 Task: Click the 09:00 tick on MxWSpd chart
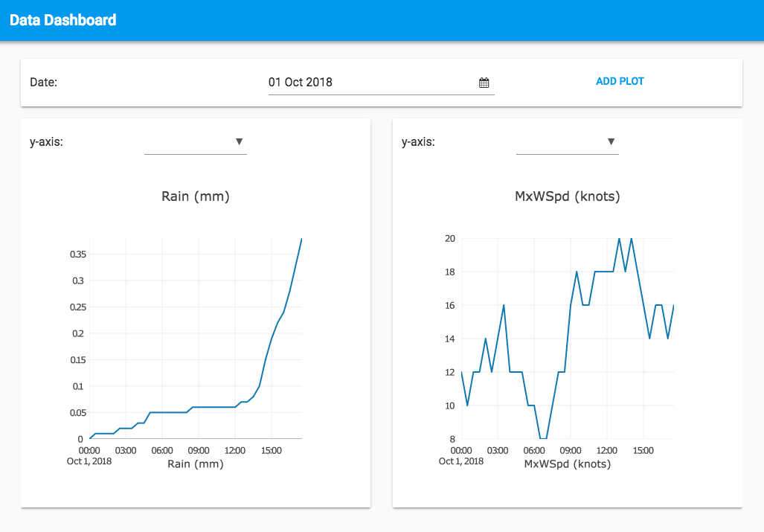570,450
